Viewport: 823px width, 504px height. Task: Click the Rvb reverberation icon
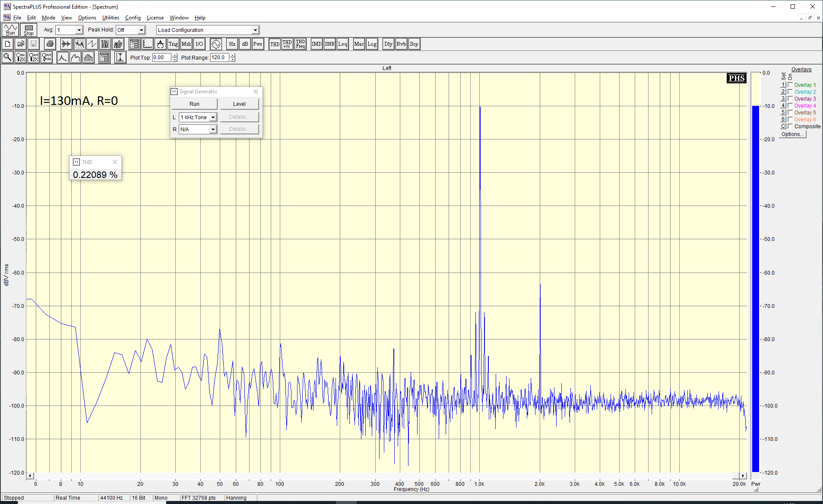(401, 44)
